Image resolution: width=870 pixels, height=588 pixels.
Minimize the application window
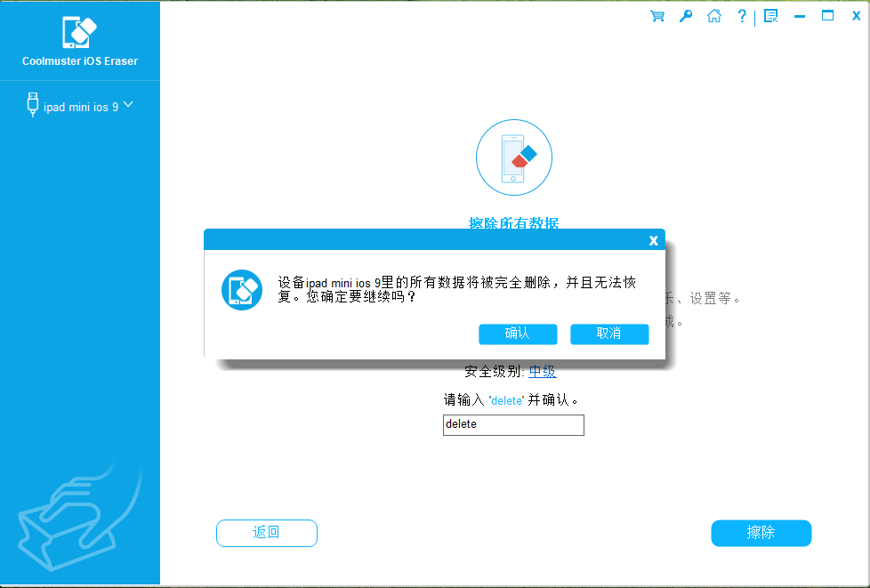[x=800, y=17]
